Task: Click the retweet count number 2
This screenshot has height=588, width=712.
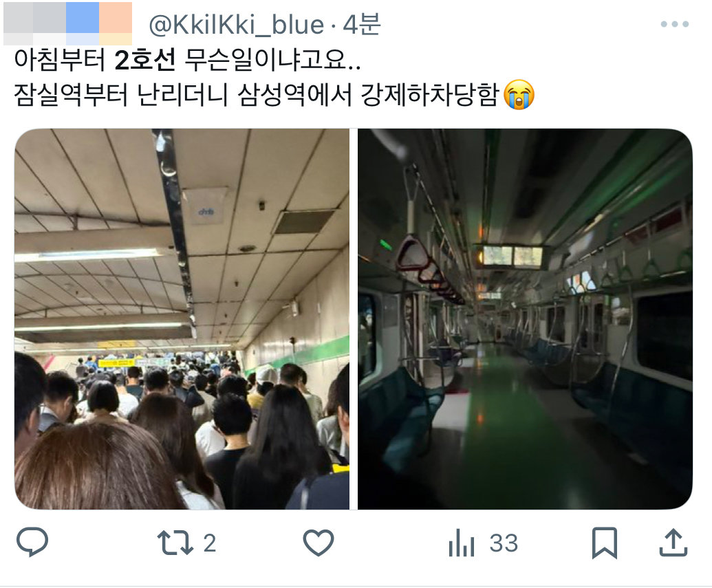Action: point(209,543)
